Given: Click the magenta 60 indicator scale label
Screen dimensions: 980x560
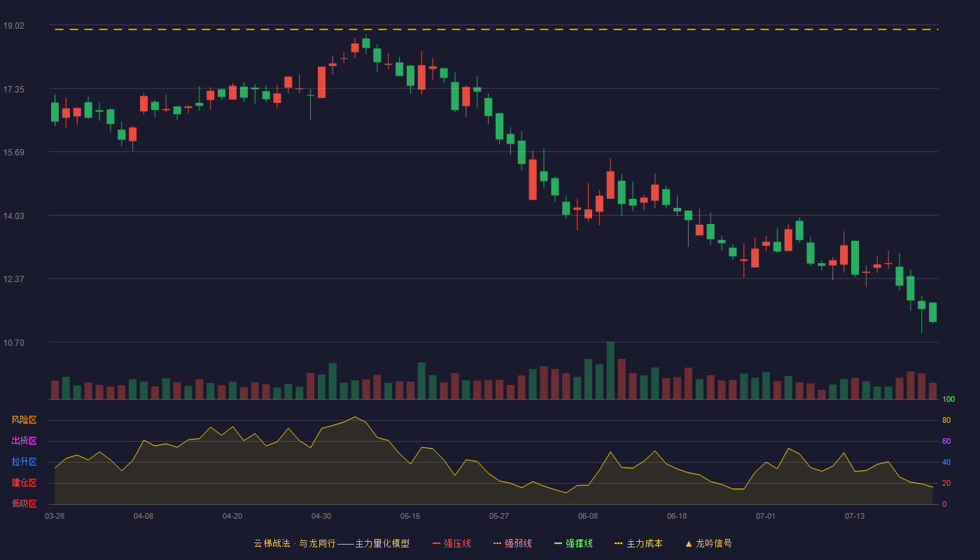Looking at the screenshot, I should tap(946, 442).
